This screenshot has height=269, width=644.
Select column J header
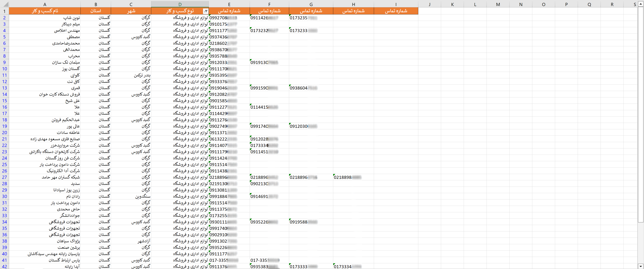click(x=430, y=4)
